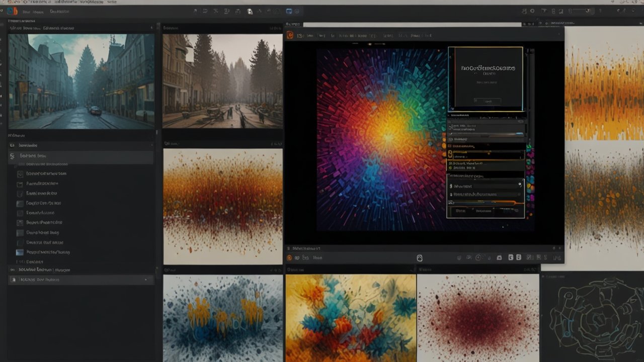The width and height of the screenshot is (644, 362).
Task: Click the blue and orange app logo
Action: coord(12,11)
